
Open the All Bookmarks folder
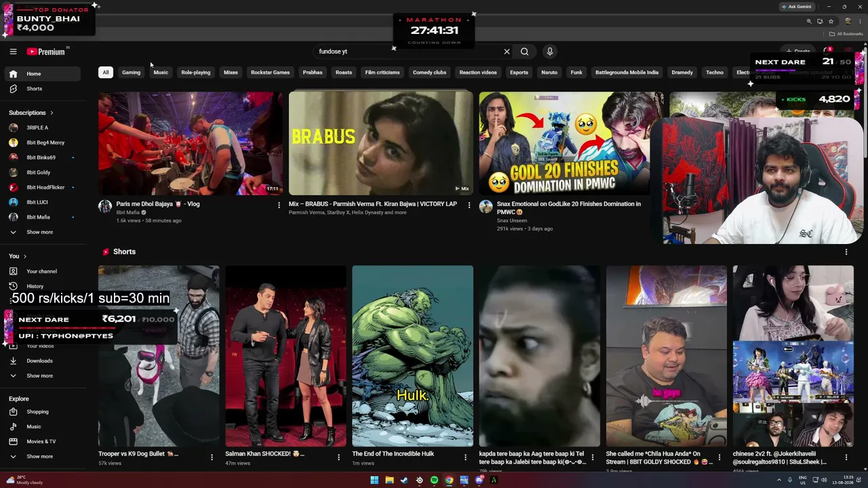[x=846, y=34]
